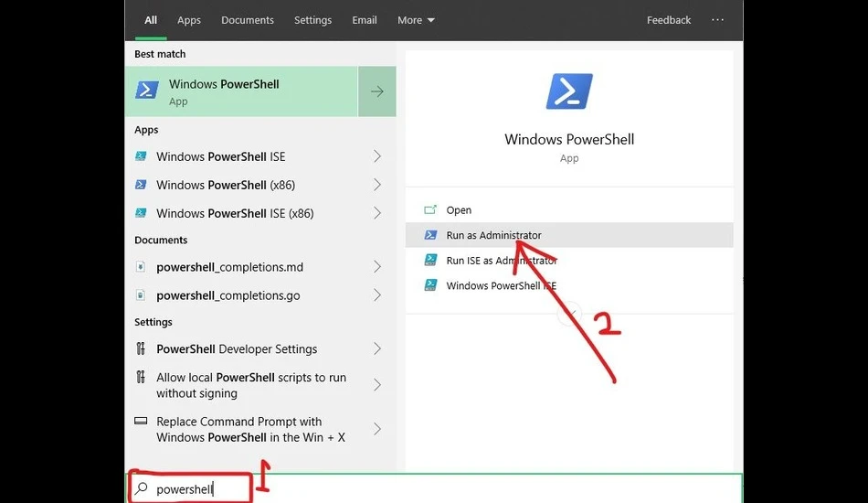Screen dimensions: 868x503
Task: Expand powershell_completions.md chevron
Action: [x=377, y=266]
